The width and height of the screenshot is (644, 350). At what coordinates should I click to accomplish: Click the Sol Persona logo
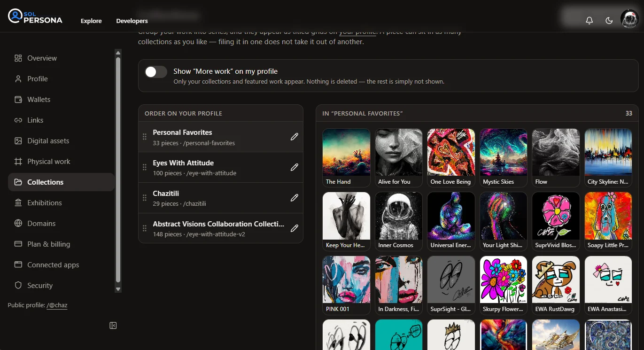point(35,16)
